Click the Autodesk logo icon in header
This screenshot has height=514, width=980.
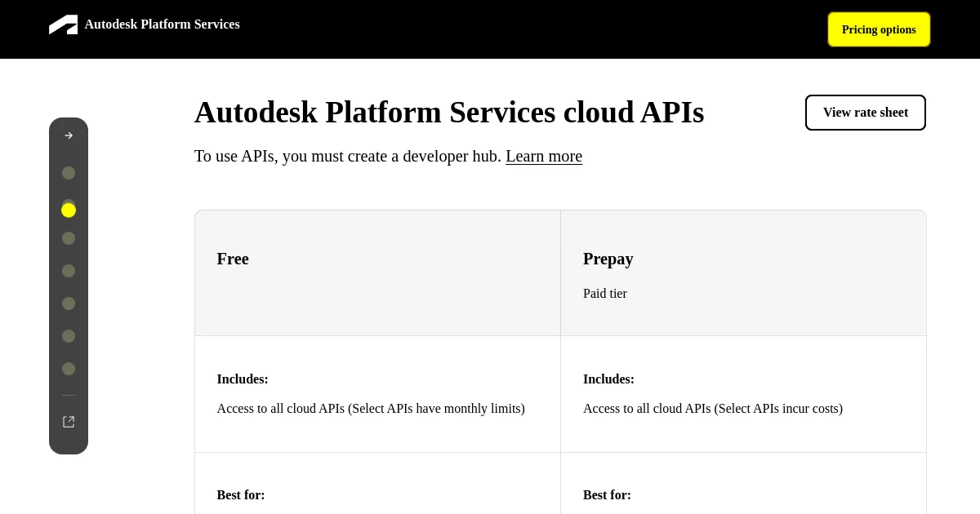pyautogui.click(x=63, y=24)
